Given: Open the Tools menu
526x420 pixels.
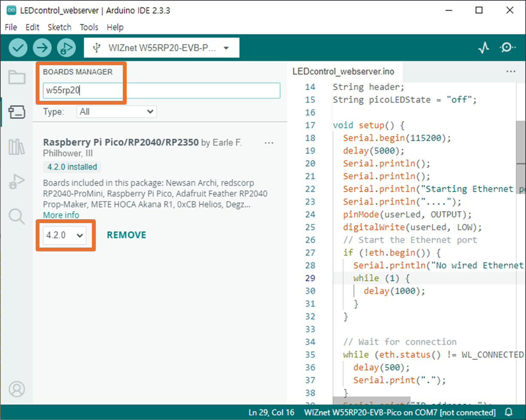Looking at the screenshot, I should point(89,27).
